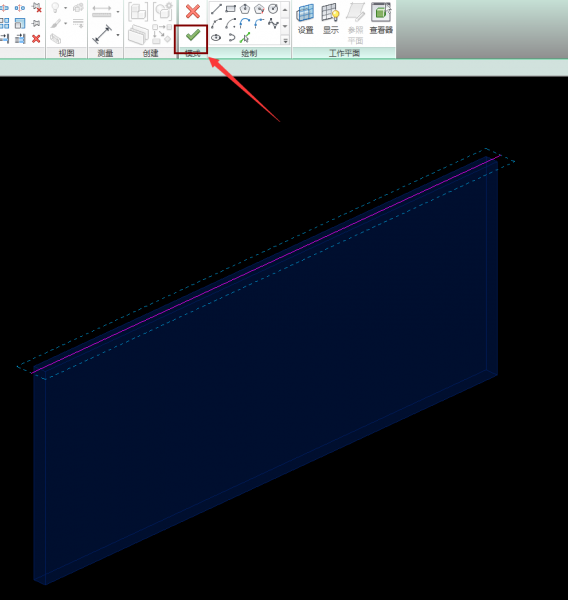Click the 设置 work plane button
This screenshot has height=600, width=568.
pos(305,18)
